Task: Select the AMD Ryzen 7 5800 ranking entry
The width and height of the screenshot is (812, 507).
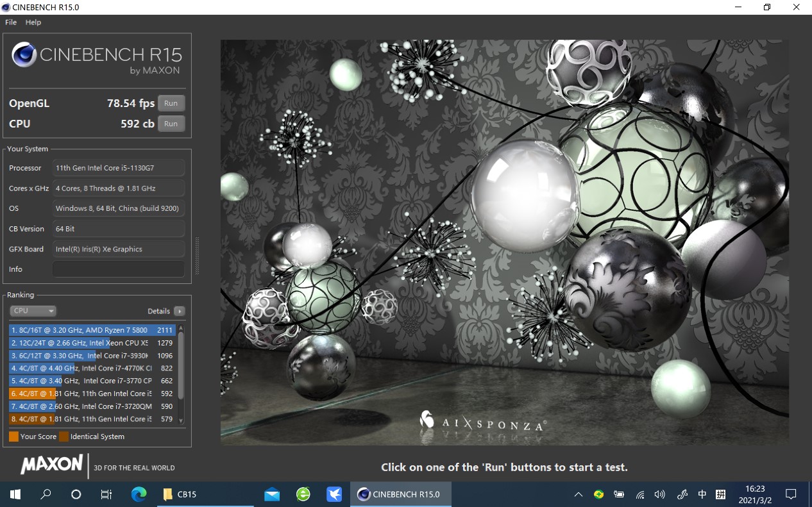Action: tap(92, 330)
